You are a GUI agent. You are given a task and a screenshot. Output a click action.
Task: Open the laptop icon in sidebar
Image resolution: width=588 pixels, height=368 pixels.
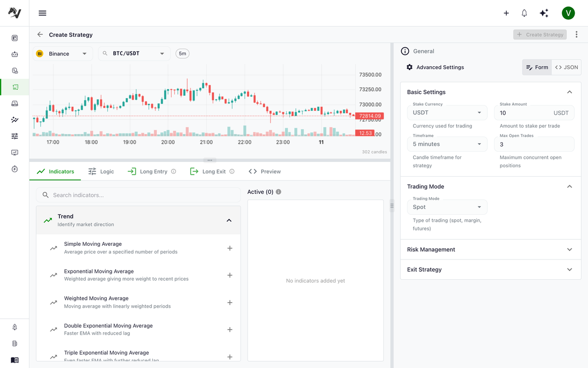coord(15,104)
